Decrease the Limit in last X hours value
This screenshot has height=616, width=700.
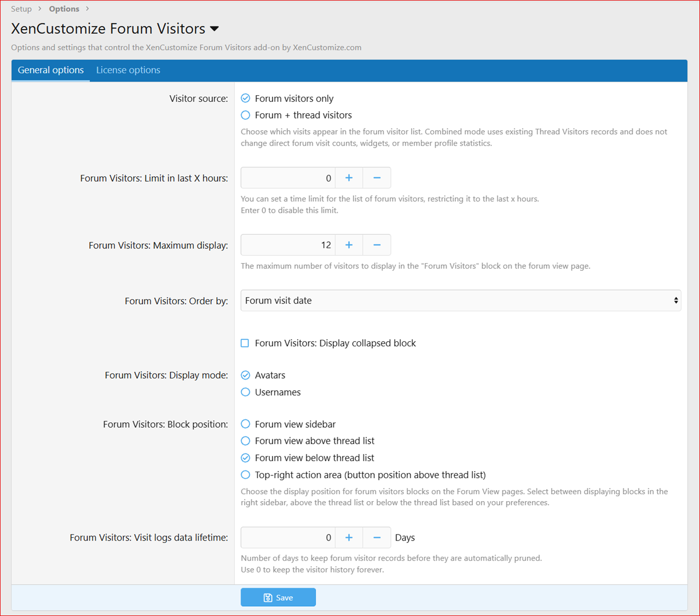(377, 178)
